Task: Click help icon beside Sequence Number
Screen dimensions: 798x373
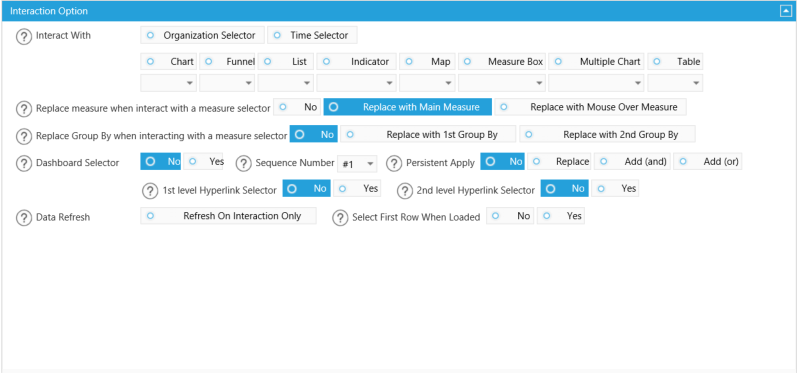Action: (244, 163)
